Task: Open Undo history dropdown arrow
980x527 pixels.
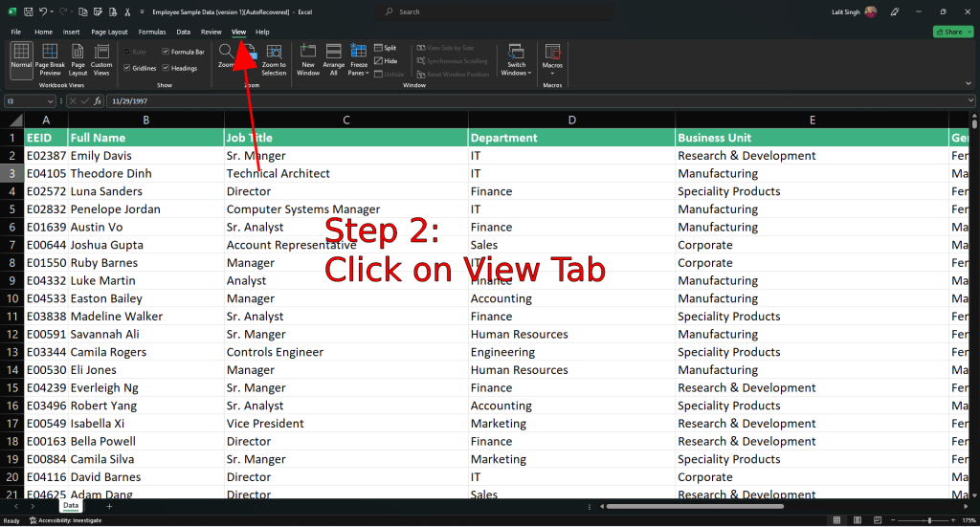Action: click(x=52, y=11)
